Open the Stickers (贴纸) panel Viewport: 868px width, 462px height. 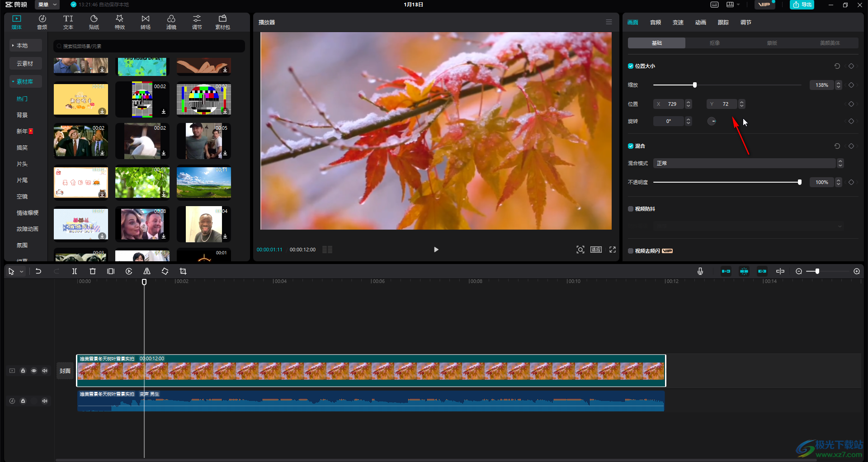click(x=94, y=22)
